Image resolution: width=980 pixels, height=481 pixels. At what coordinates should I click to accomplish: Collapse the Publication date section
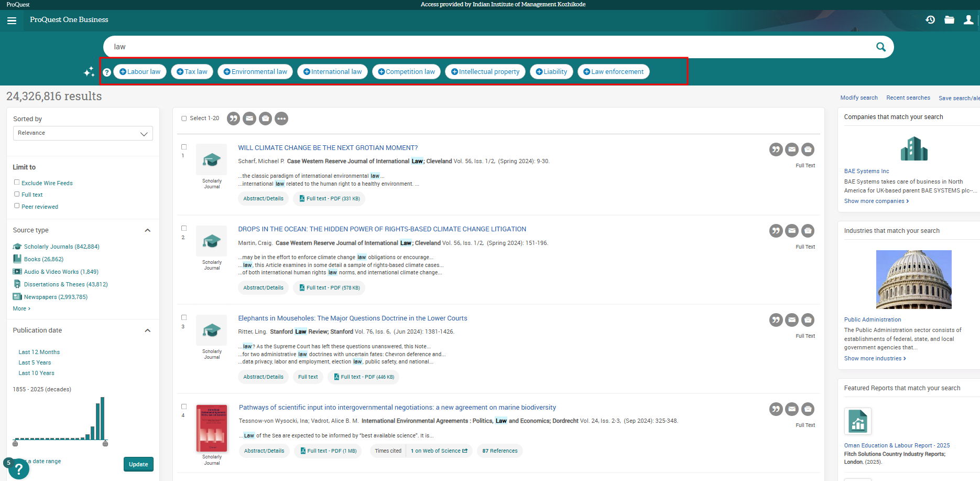pyautogui.click(x=148, y=330)
